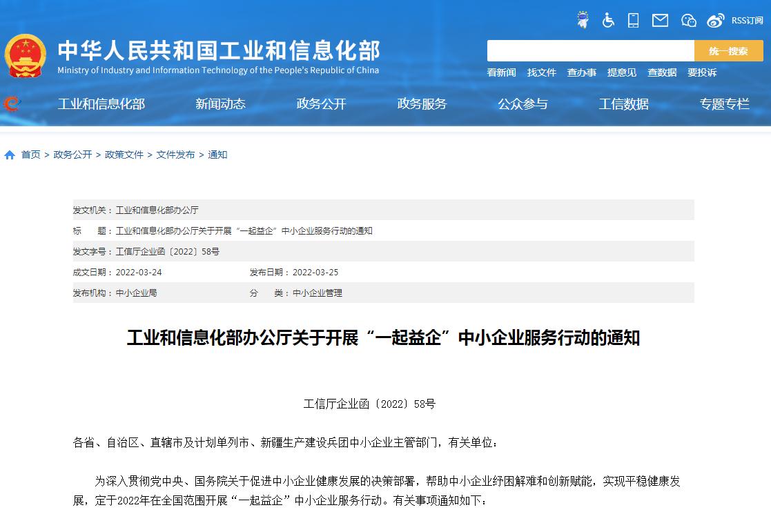Click the 要投诉 quick link
Screen dimensions: 771x532
pyautogui.click(x=701, y=72)
